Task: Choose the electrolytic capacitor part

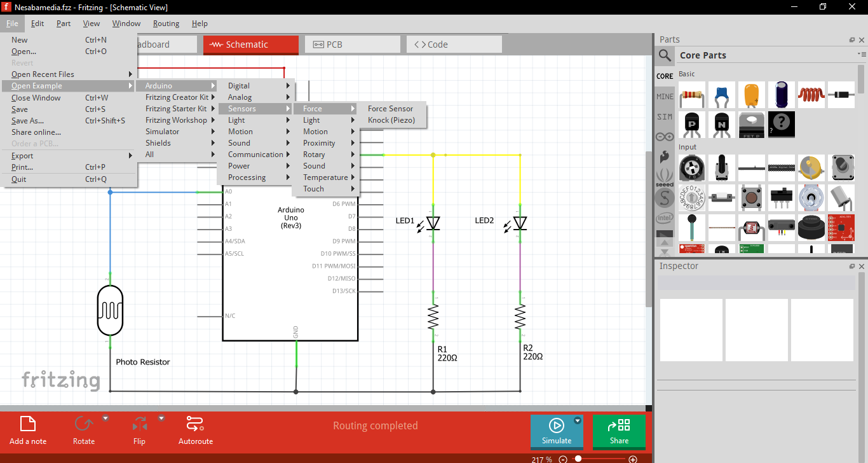Action: pyautogui.click(x=781, y=95)
